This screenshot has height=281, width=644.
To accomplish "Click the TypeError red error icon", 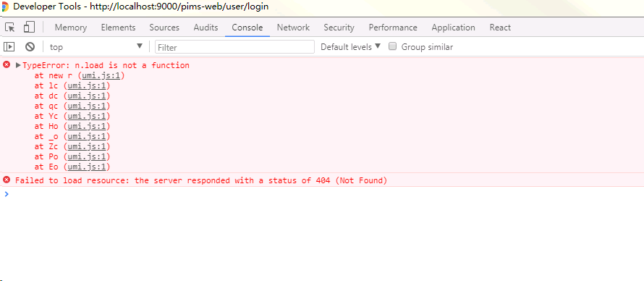I will coord(7,64).
